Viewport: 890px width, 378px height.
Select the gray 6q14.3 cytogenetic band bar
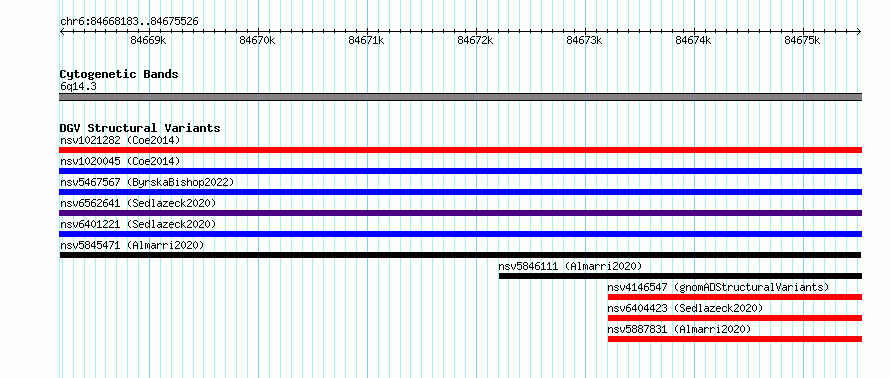coord(460,96)
